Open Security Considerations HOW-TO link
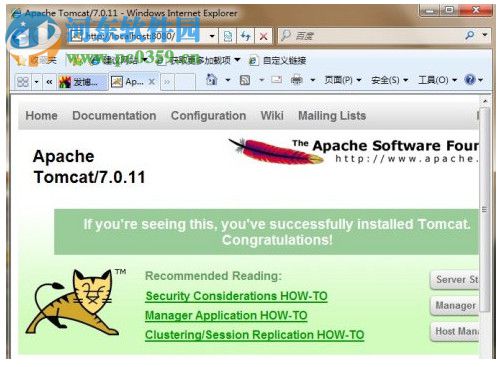The height and width of the screenshot is (367, 501). point(236,296)
